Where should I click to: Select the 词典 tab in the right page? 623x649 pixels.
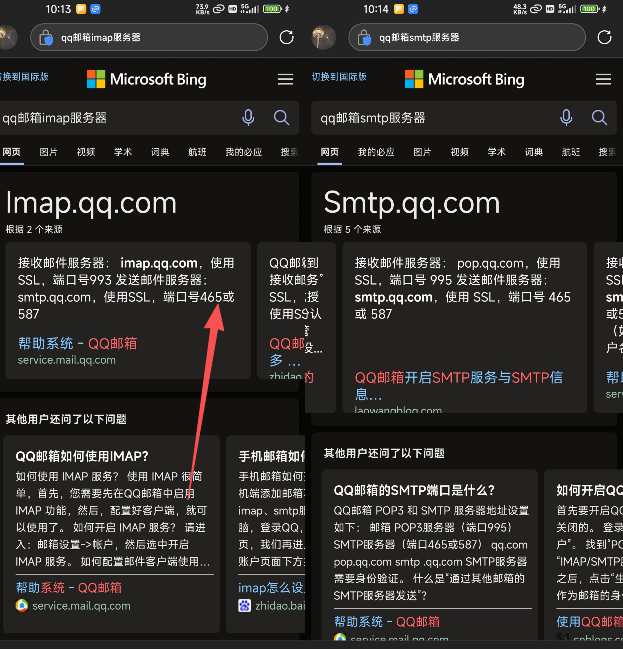(x=534, y=152)
